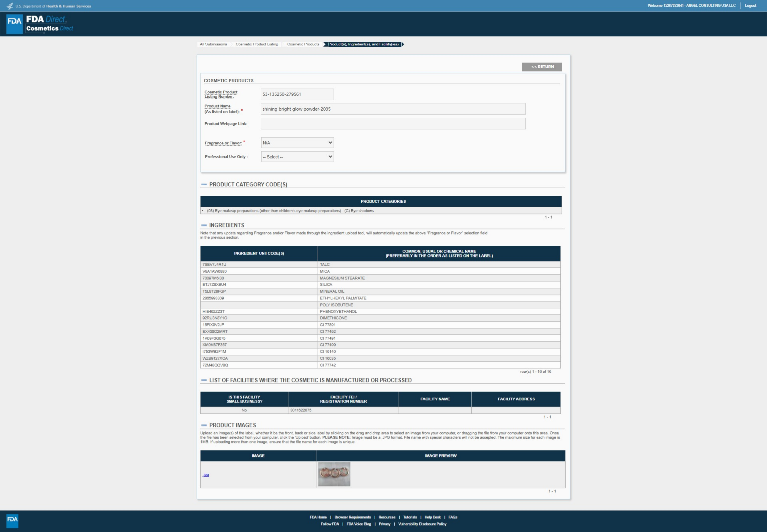Go to All Submissions breadcrumb
This screenshot has width=767, height=532.
pos(213,44)
